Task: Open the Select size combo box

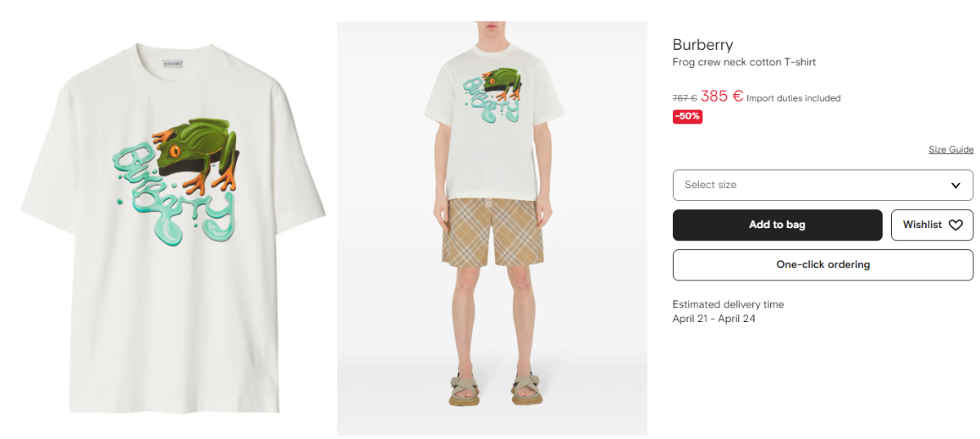Action: (822, 185)
